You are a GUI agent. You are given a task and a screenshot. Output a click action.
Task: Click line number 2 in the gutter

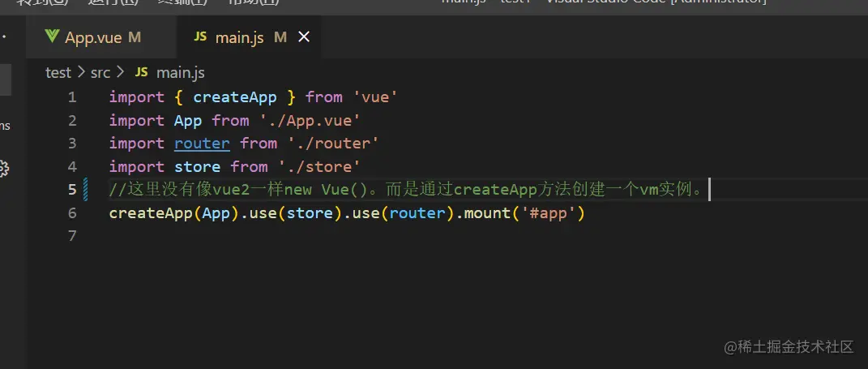(72, 121)
